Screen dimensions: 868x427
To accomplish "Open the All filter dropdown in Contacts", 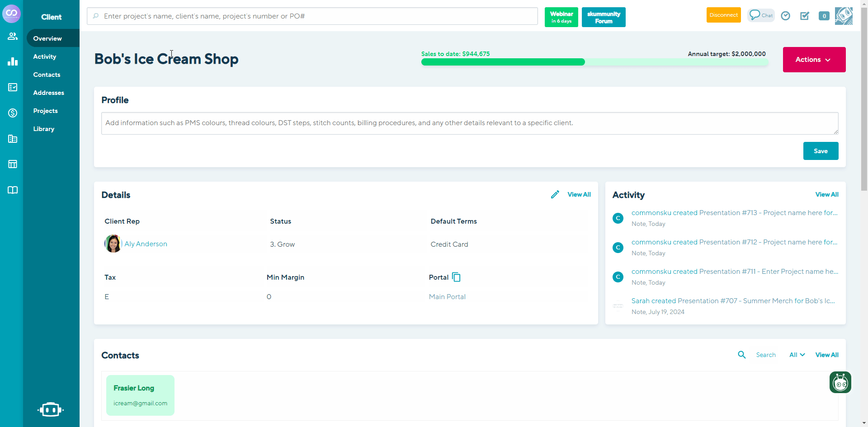I will coord(797,355).
